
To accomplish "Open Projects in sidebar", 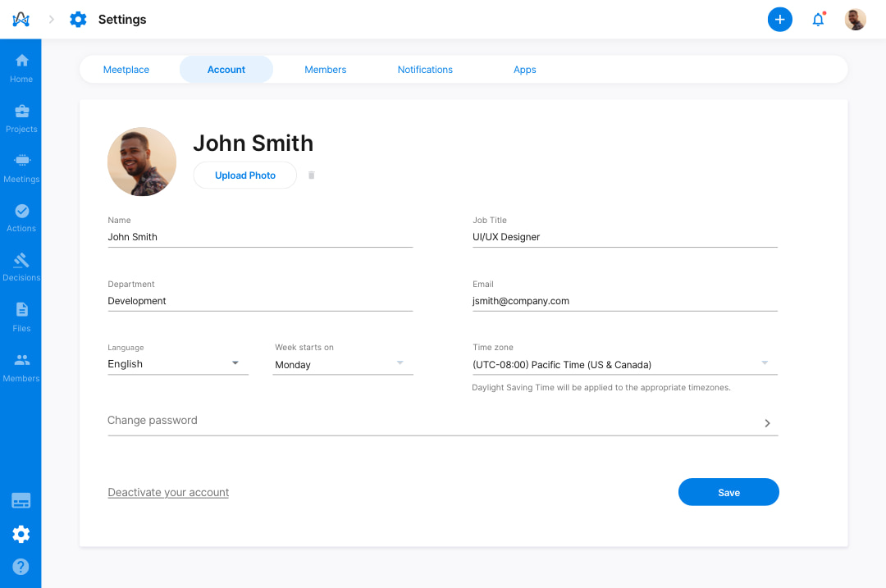I will point(21,119).
